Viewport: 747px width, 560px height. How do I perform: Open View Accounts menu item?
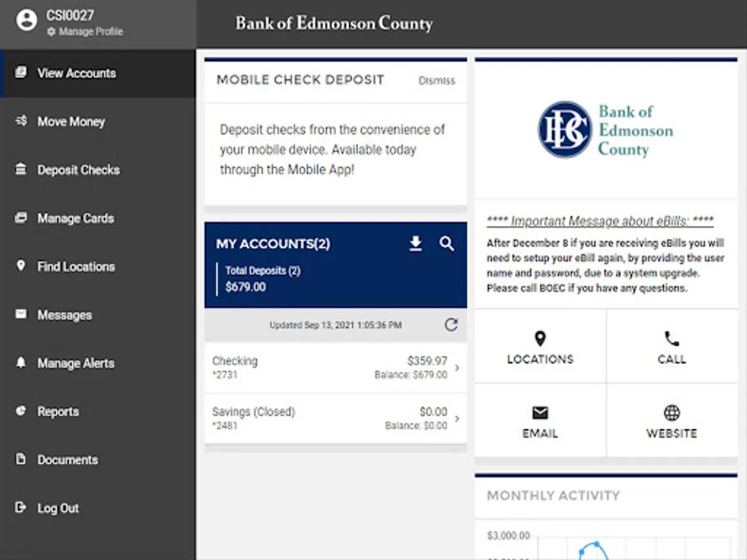98,73
